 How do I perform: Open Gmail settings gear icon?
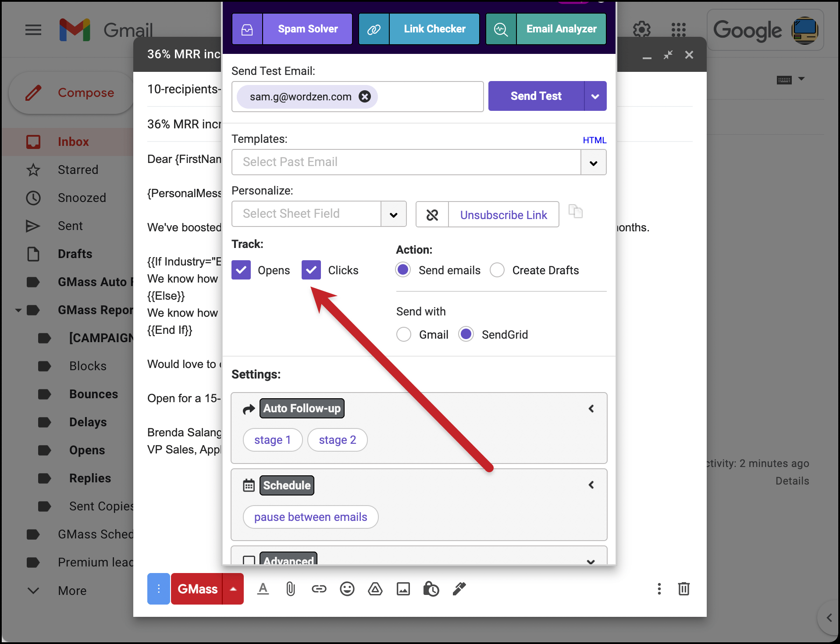[641, 30]
